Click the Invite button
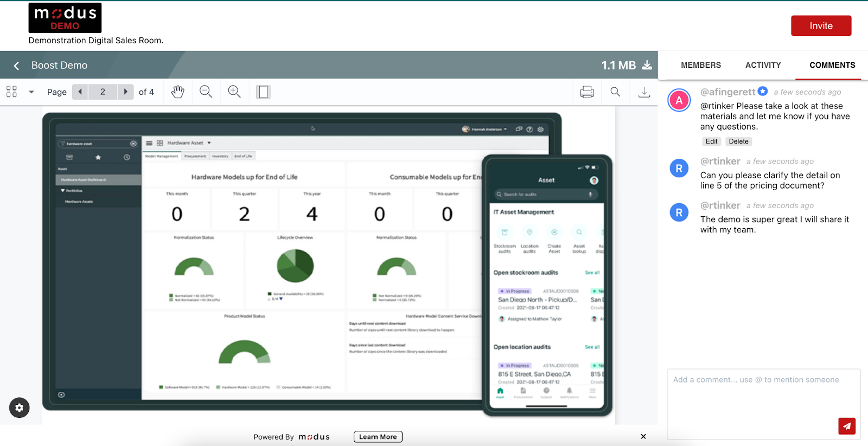 (x=821, y=26)
